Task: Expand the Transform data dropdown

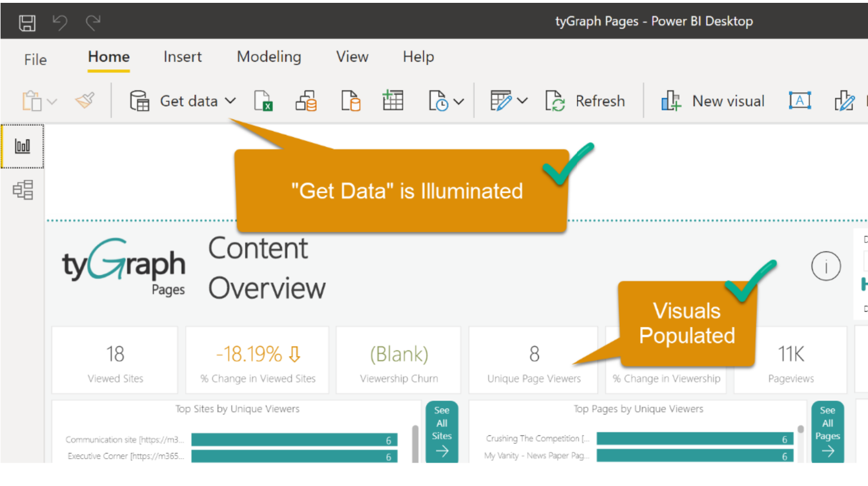Action: (522, 101)
